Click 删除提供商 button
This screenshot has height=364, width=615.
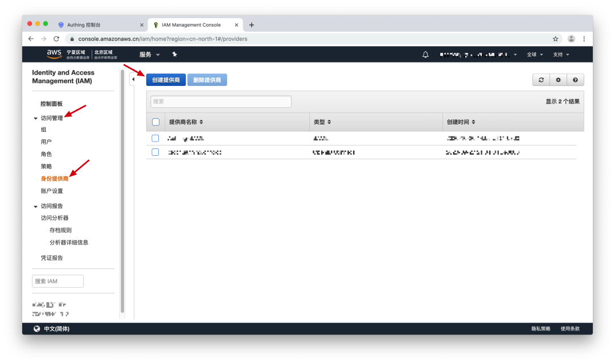[x=207, y=80]
